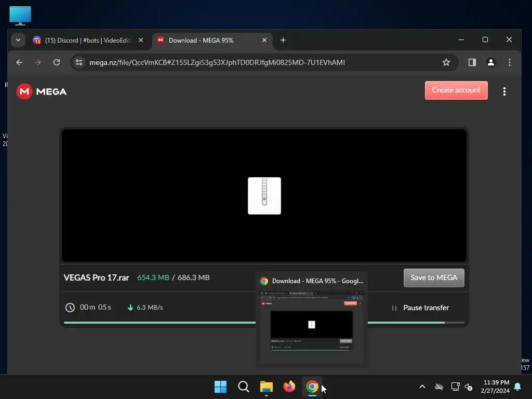The height and width of the screenshot is (399, 532).
Task: Open the tab search dropdown arrow
Action: point(18,40)
